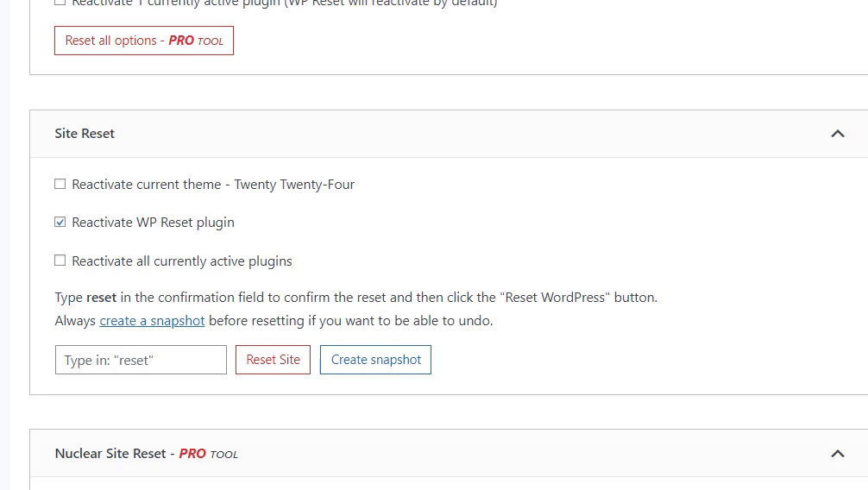Click the Twenty Twenty-Four theme label text
868x490 pixels.
click(x=294, y=185)
